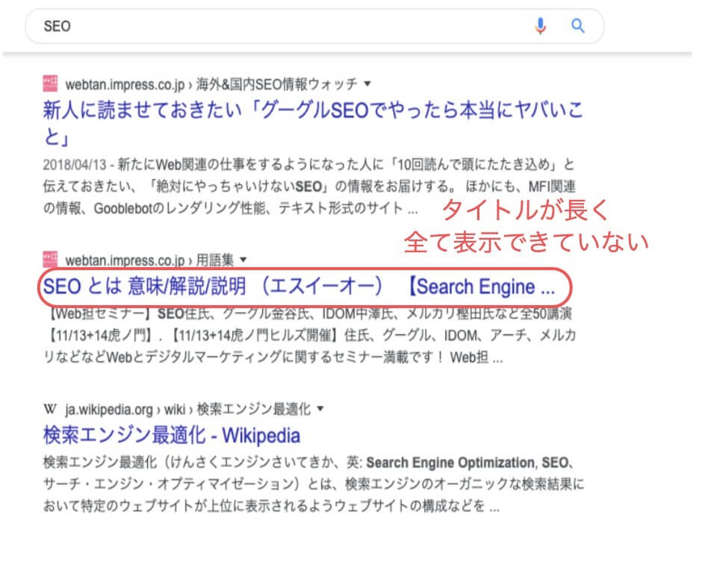Click the magnifying glass search icon

pos(577,26)
